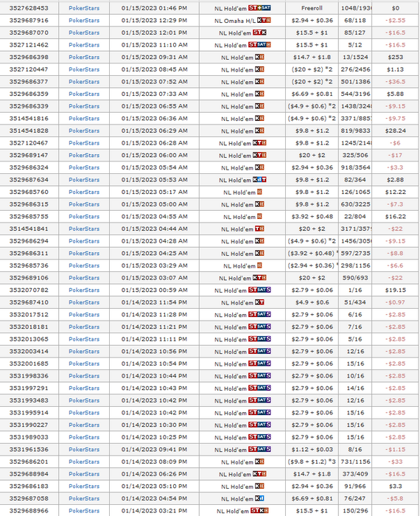Open the PokerStars link in row 3529688966

tap(84, 510)
